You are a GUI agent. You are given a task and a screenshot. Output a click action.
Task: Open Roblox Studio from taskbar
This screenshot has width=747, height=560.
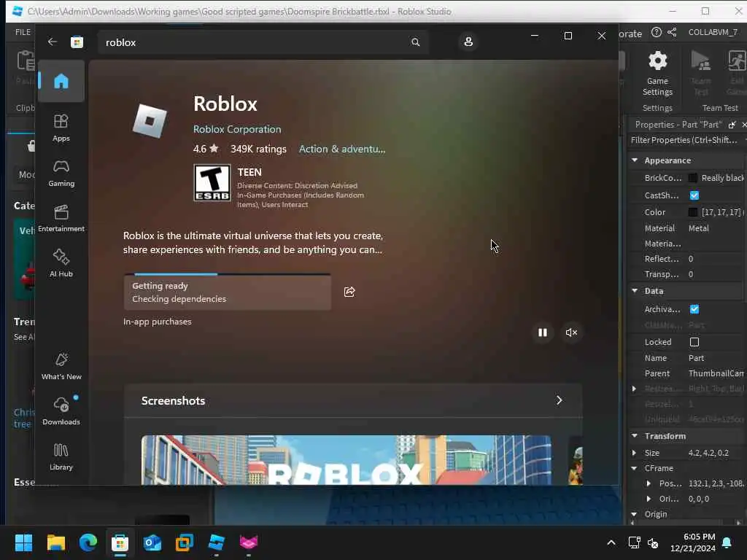(x=216, y=542)
